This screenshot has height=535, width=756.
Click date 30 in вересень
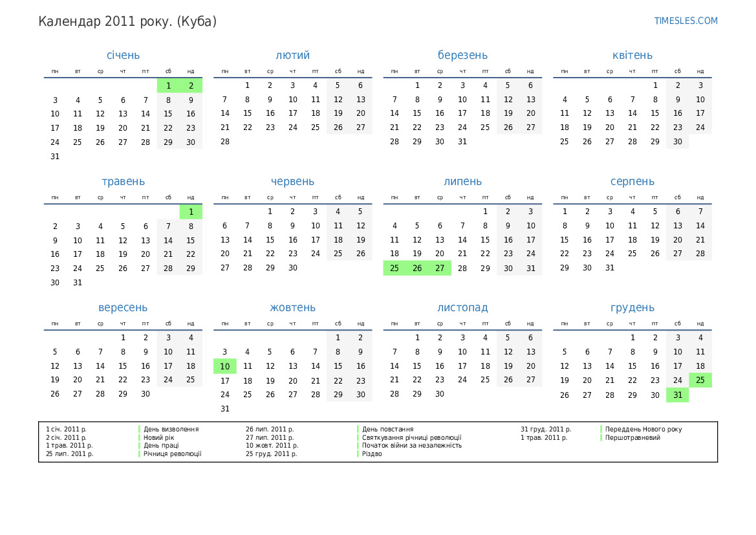[x=145, y=394]
